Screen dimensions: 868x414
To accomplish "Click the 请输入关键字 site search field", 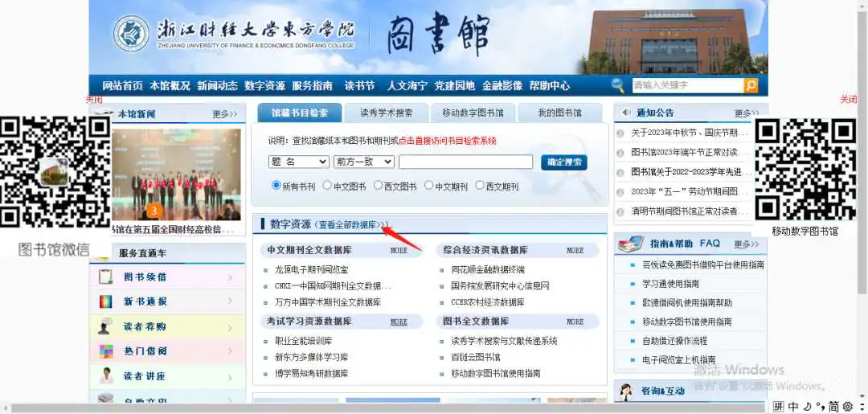I will tap(688, 85).
